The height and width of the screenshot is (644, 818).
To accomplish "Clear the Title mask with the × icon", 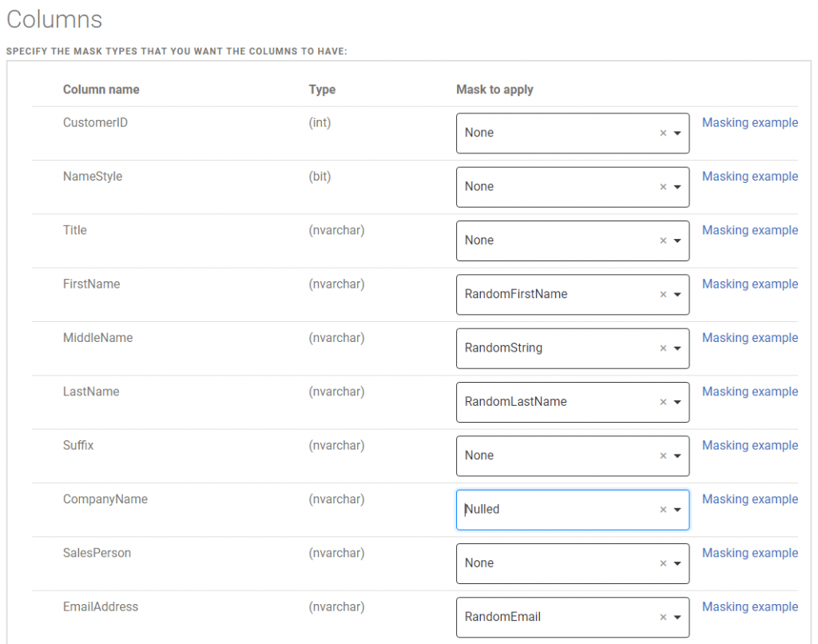I will point(663,241).
